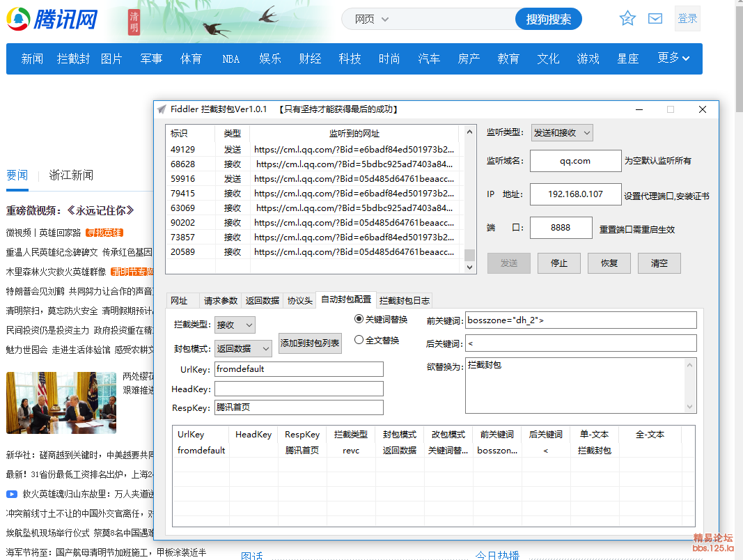Click the 清空 button
The height and width of the screenshot is (560, 743).
659,263
